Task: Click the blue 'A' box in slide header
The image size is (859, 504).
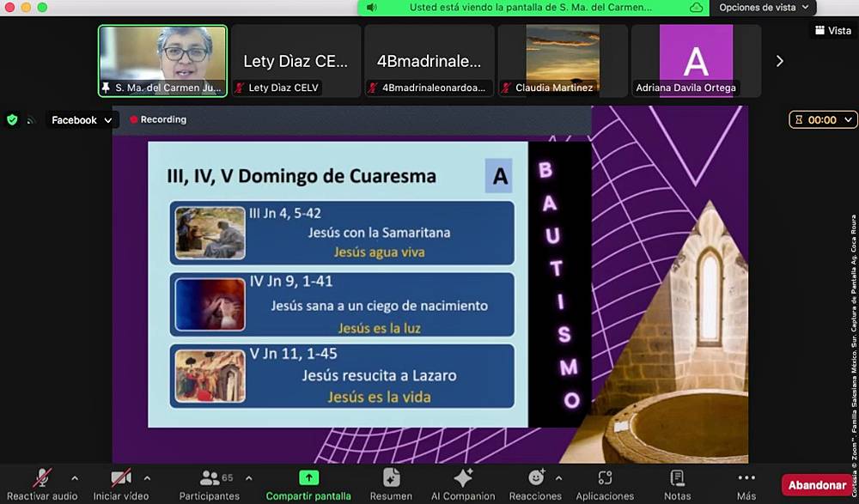Action: (x=498, y=176)
